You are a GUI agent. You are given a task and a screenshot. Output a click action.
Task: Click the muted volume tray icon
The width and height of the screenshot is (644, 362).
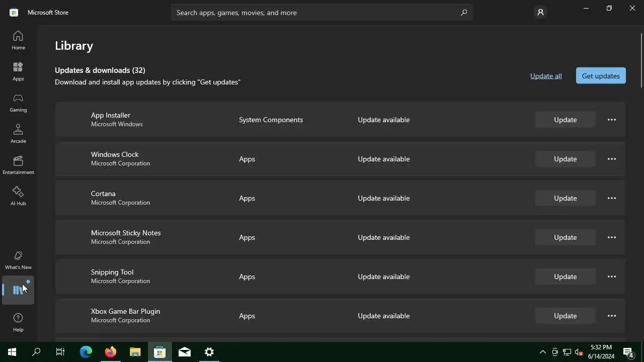tap(579, 352)
